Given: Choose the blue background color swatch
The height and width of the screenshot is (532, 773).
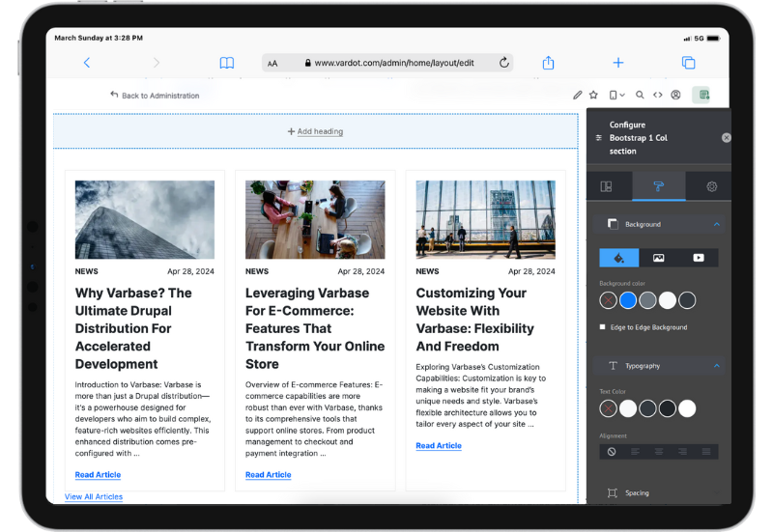Looking at the screenshot, I should 628,300.
